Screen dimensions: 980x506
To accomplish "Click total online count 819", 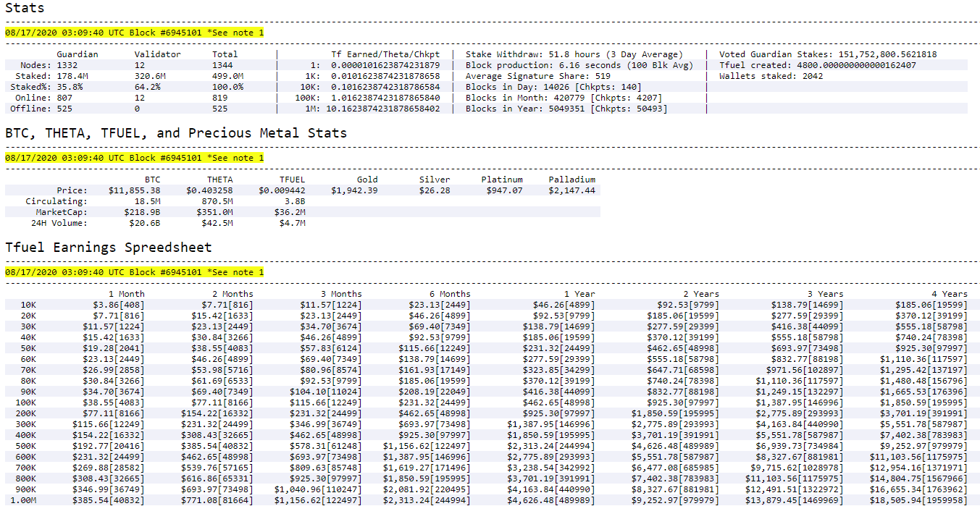I will (x=220, y=98).
